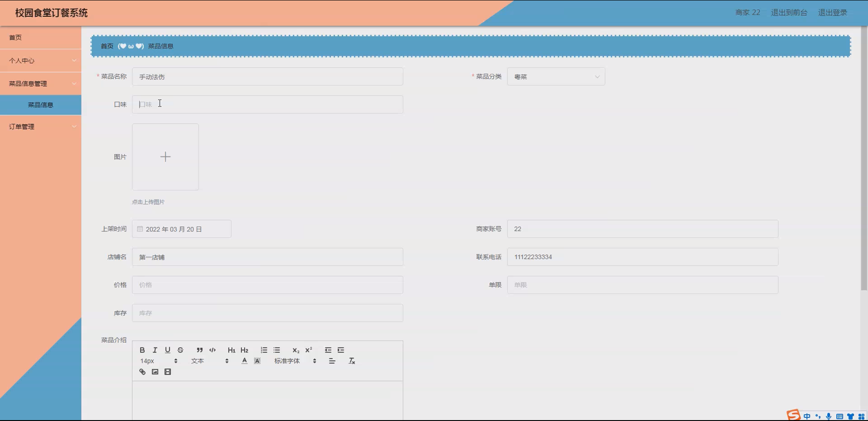This screenshot has height=421, width=868.
Task: Apply strikethrough in the editor toolbar
Action: click(x=180, y=350)
